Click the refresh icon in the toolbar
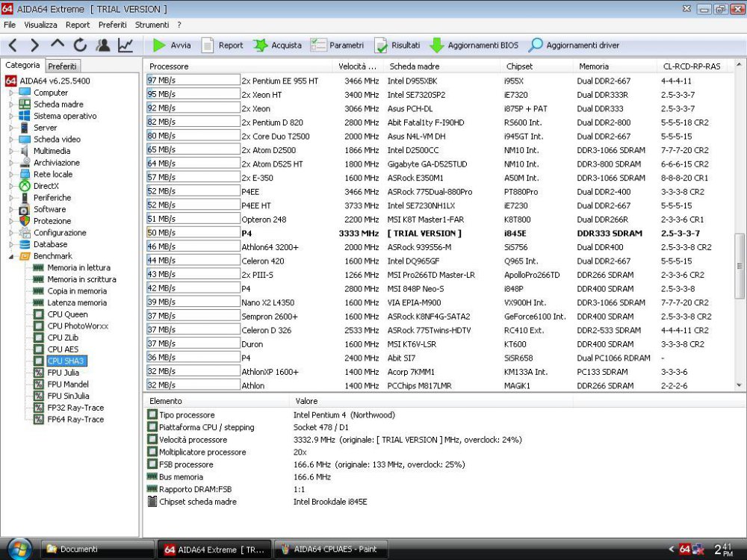Image resolution: width=747 pixels, height=560 pixels. 79,45
